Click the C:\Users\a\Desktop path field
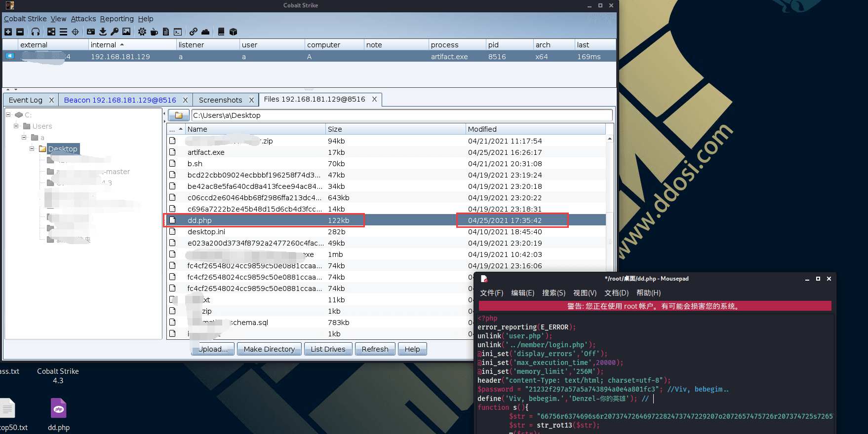 tap(402, 115)
